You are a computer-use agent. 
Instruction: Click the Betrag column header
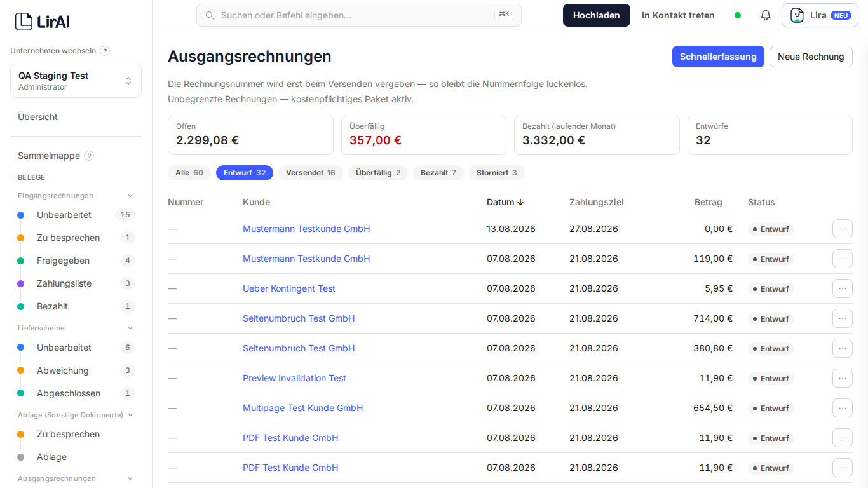pyautogui.click(x=708, y=202)
